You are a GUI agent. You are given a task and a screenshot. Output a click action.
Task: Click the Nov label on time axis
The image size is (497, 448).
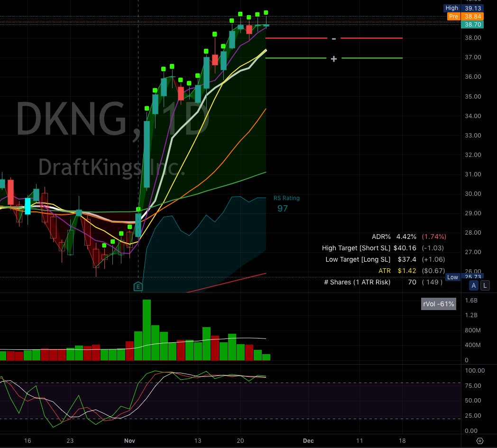129,441
